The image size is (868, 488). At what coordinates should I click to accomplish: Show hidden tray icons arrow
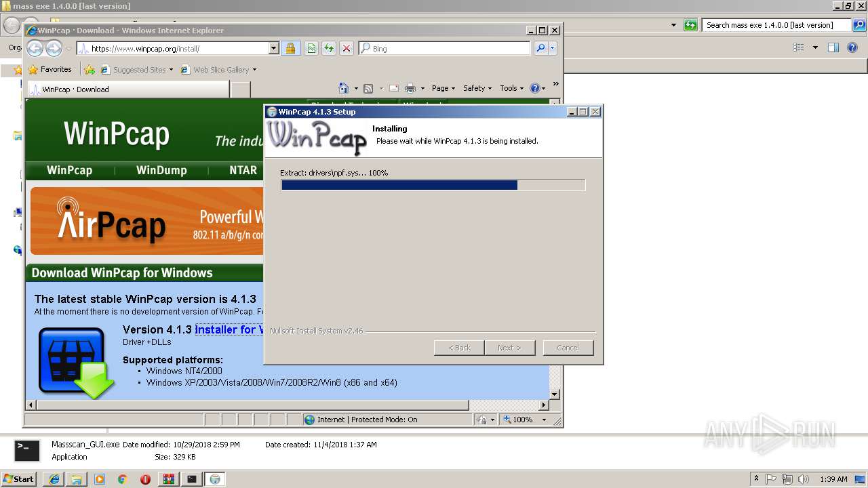756,479
